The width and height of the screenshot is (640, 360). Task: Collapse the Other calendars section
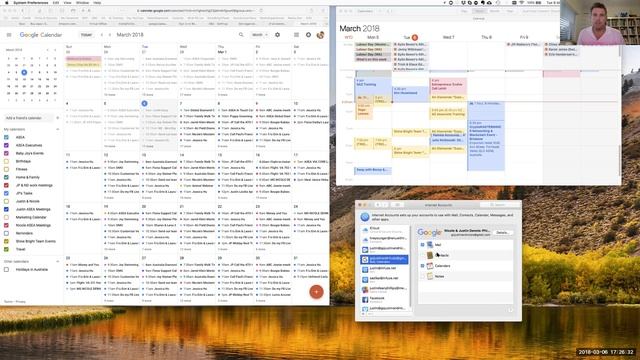pyautogui.click(x=58, y=262)
